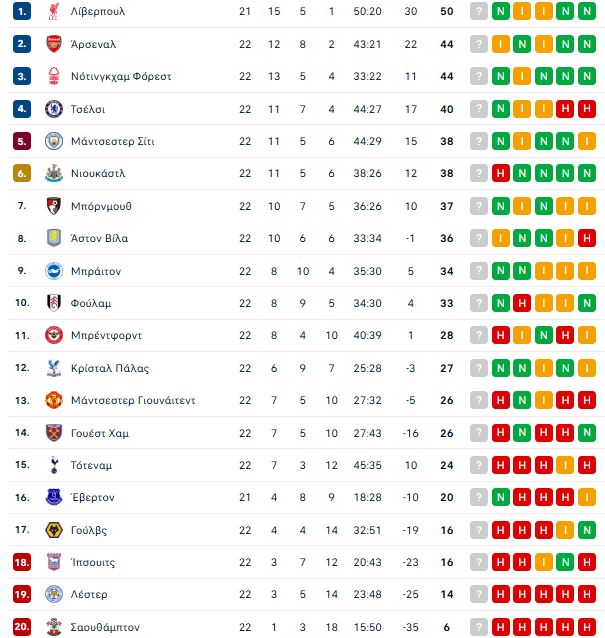Click Ipswich's green N form badge
Viewport: 605px width, 638px height.
tap(566, 562)
